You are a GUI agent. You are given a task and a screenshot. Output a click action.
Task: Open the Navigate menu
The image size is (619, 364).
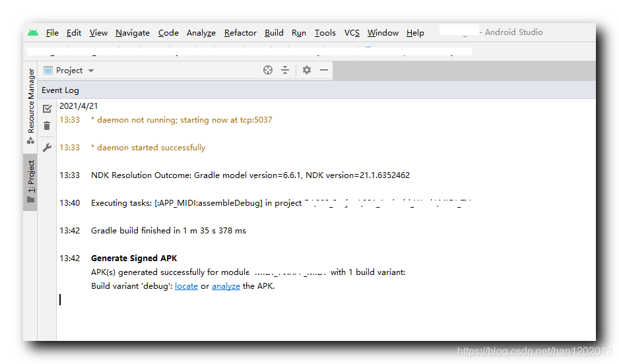[132, 33]
